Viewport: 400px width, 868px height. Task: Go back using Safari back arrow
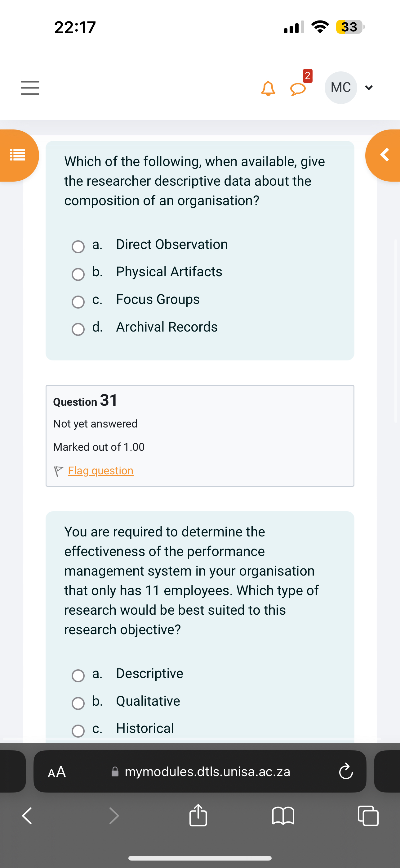(27, 816)
